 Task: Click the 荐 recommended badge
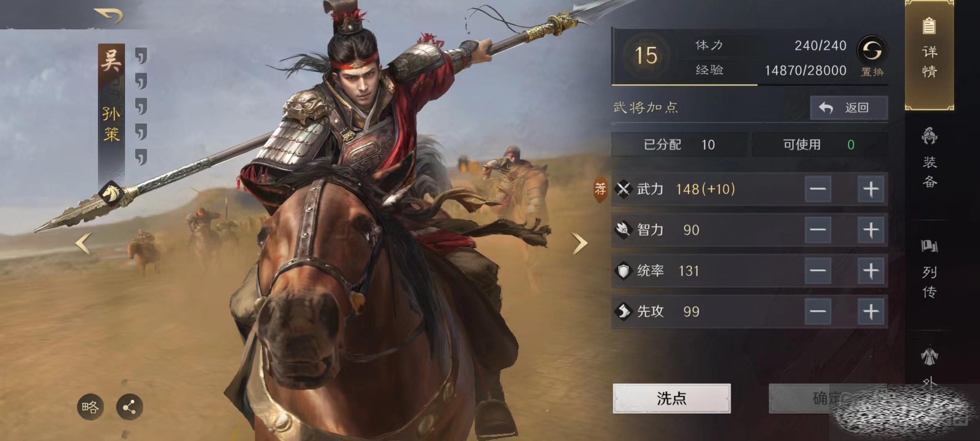(x=600, y=189)
